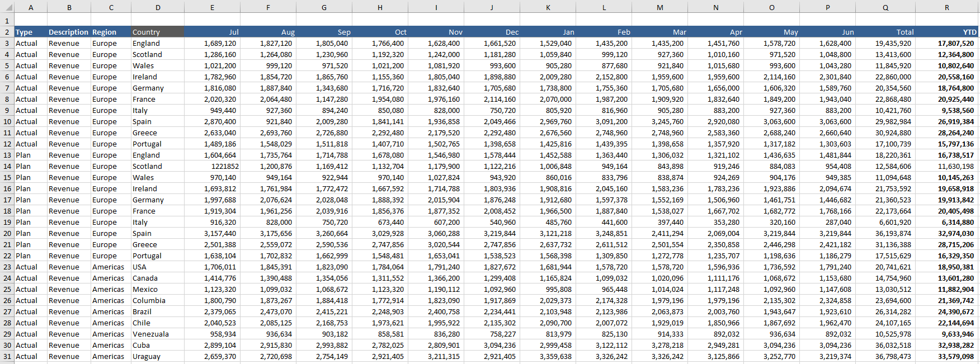The height and width of the screenshot is (364, 980).
Task: Select the Chile country cell
Action: pos(158,323)
